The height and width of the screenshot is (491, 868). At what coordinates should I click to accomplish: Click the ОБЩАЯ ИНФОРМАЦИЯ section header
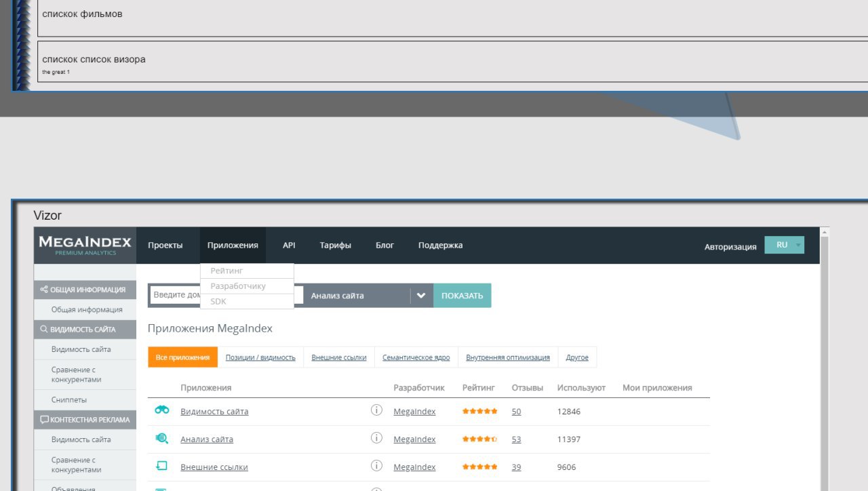click(85, 290)
